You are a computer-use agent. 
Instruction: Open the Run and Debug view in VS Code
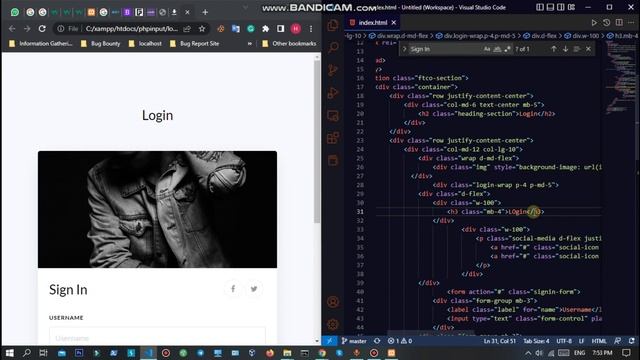pos(333,93)
